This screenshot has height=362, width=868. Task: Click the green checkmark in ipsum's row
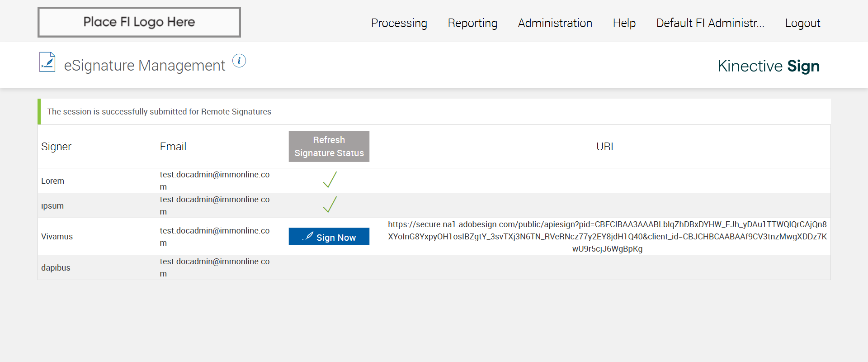click(330, 205)
